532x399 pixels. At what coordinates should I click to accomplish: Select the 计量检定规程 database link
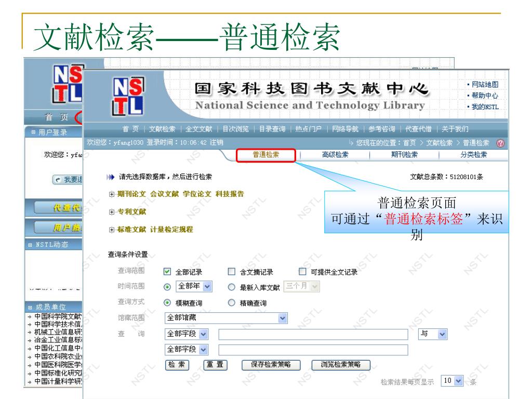pyautogui.click(x=171, y=229)
